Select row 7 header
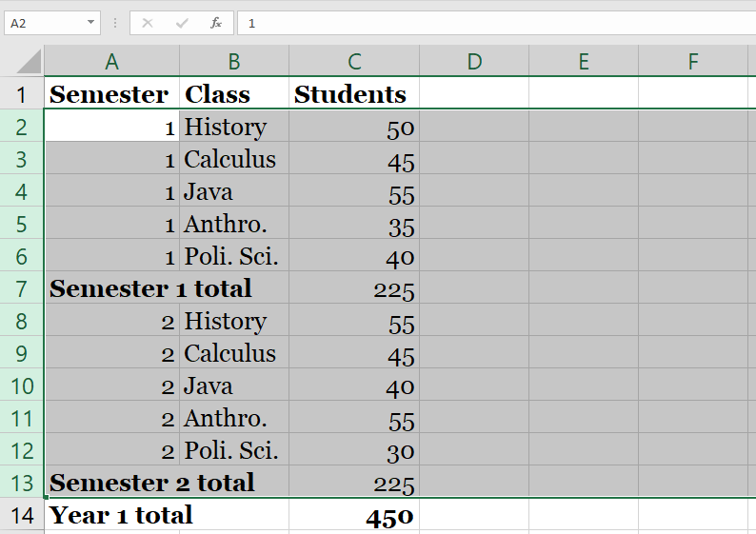 click(22, 288)
